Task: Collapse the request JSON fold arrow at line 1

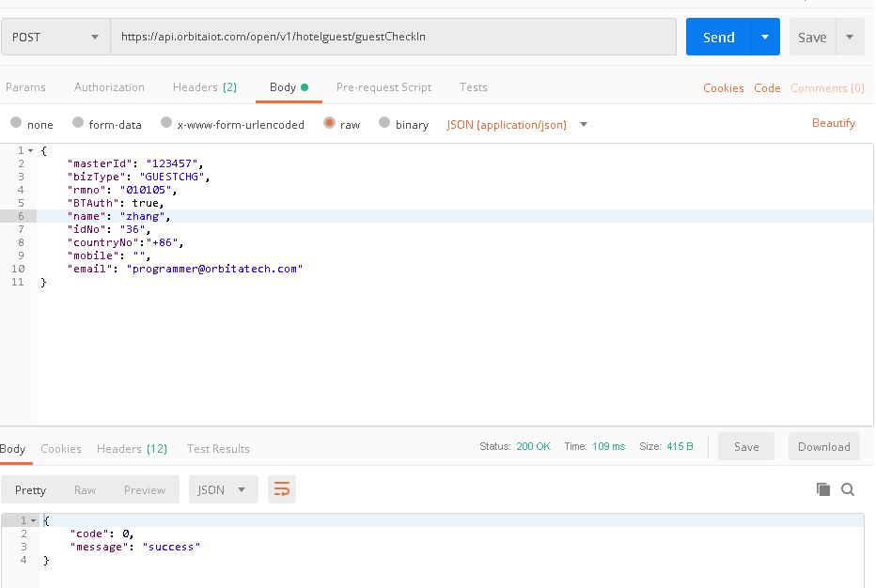Action: pyautogui.click(x=31, y=150)
